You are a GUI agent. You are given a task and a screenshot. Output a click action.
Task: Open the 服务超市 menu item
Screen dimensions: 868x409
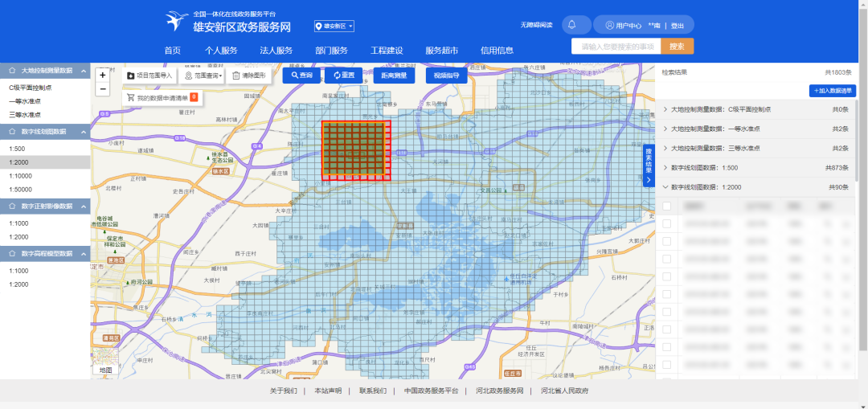click(x=442, y=51)
